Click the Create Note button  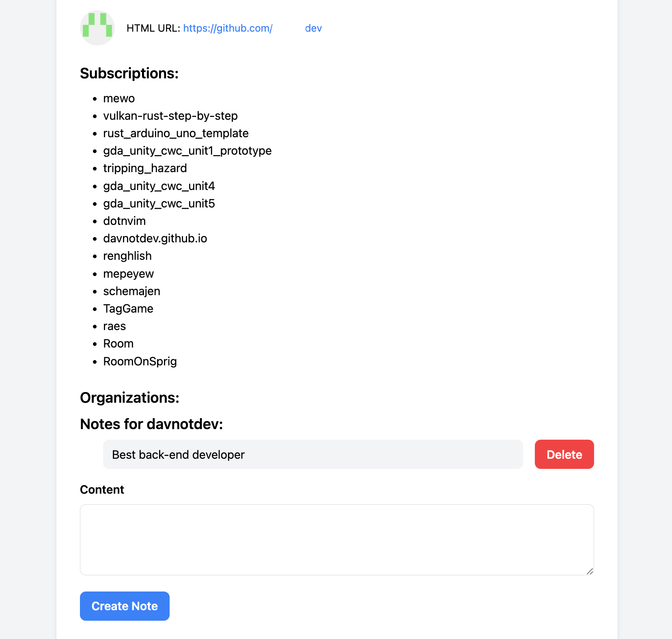click(125, 606)
